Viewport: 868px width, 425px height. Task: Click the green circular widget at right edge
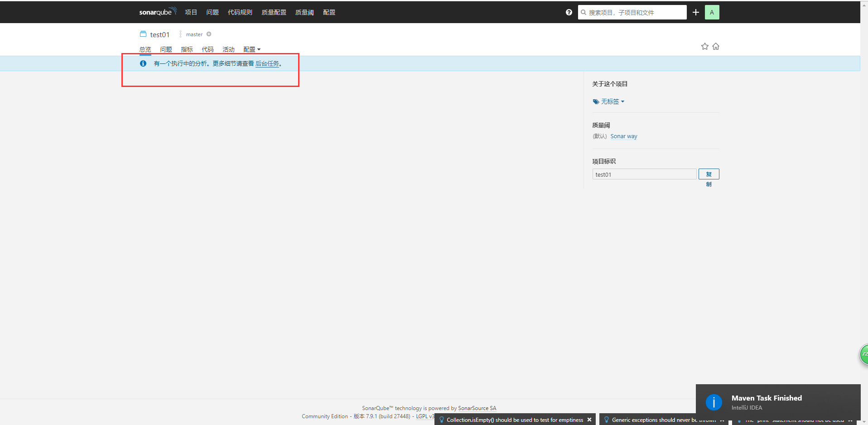click(x=864, y=354)
